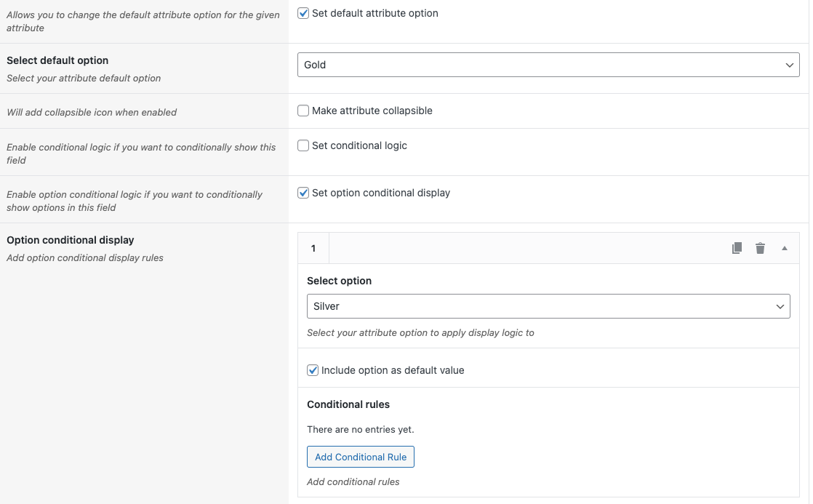Click the "Include option as default value" label
Viewport: 813px width, 504px height.
pyautogui.click(x=392, y=370)
